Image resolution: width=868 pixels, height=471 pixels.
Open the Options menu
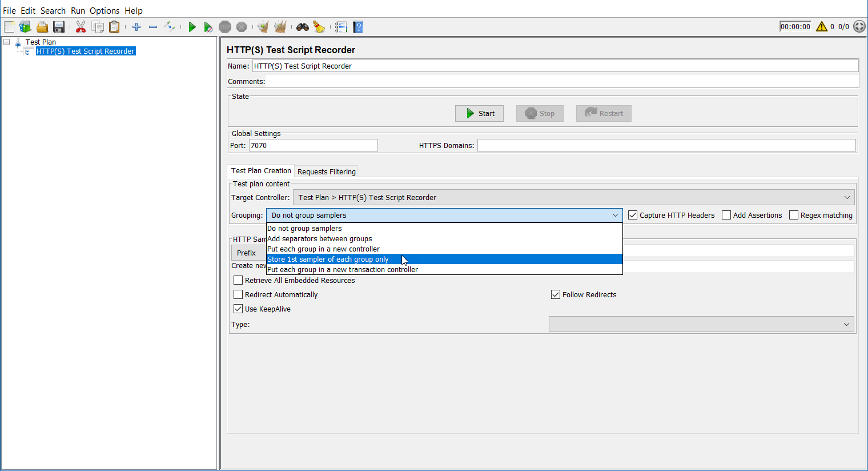click(x=105, y=10)
